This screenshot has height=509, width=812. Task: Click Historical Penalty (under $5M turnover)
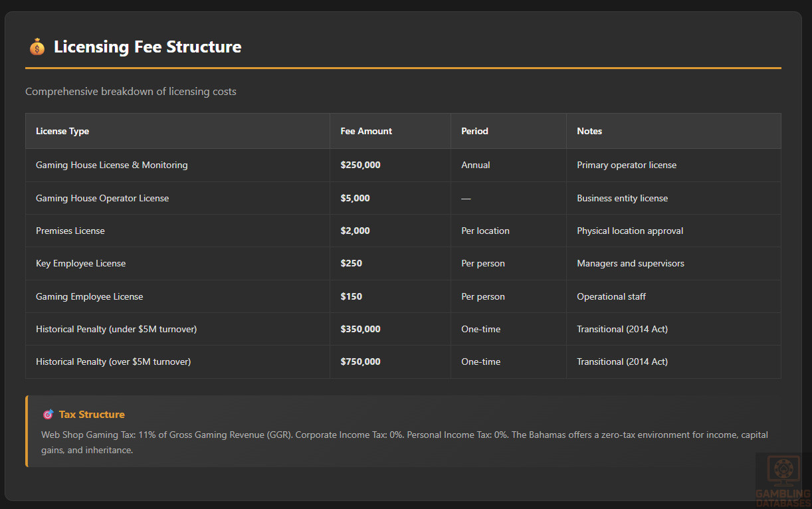point(116,330)
